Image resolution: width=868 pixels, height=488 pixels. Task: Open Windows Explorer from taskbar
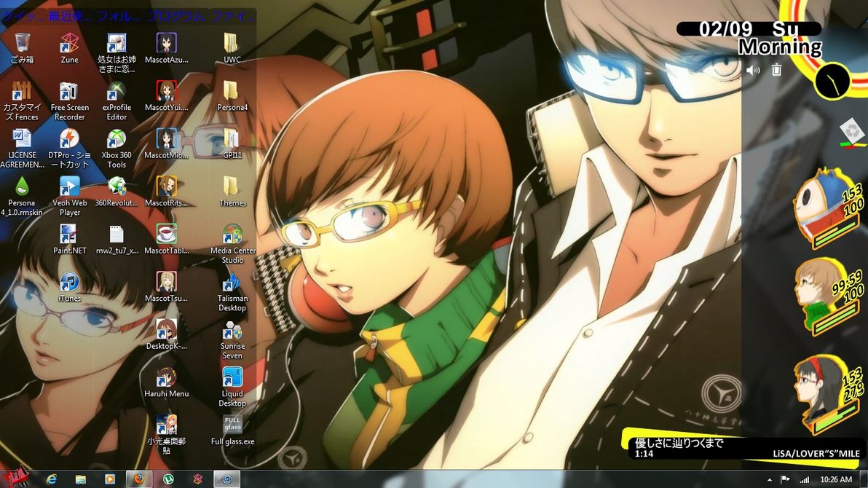pos(81,479)
